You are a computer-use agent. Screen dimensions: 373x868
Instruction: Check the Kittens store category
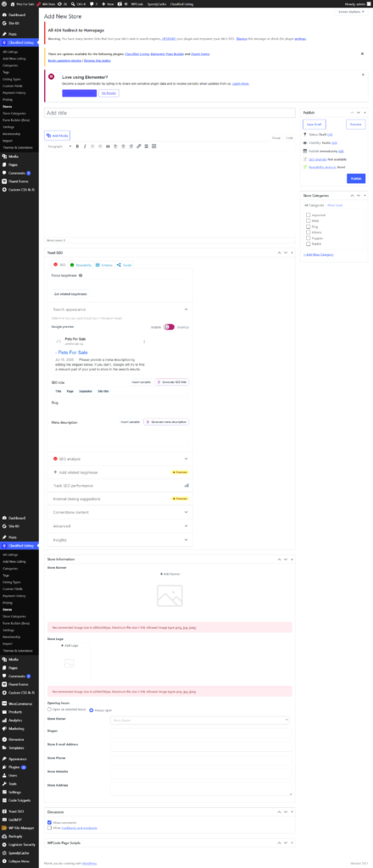point(309,232)
